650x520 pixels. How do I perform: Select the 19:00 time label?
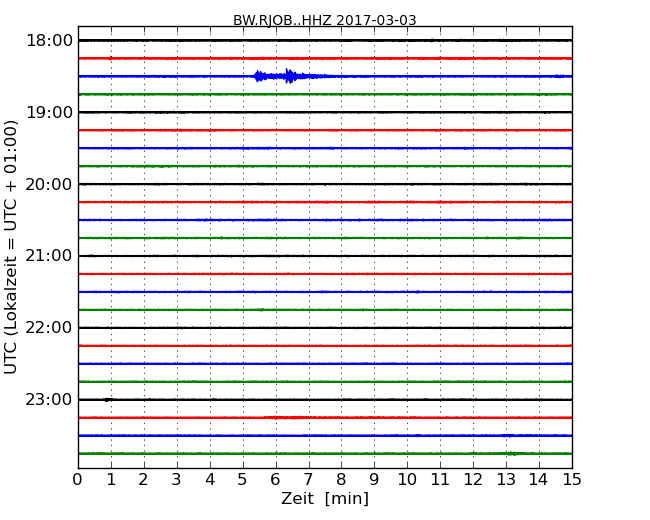pos(49,112)
